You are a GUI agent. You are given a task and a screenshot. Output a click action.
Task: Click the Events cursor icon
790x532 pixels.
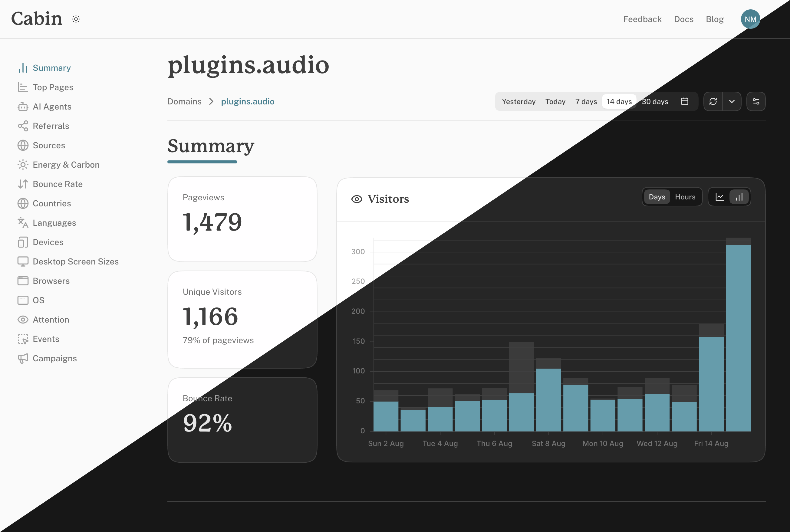pyautogui.click(x=23, y=339)
